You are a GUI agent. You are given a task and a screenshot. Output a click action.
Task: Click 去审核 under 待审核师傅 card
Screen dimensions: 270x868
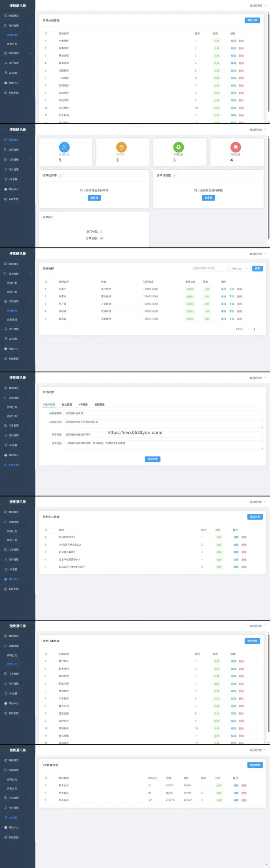94,198
